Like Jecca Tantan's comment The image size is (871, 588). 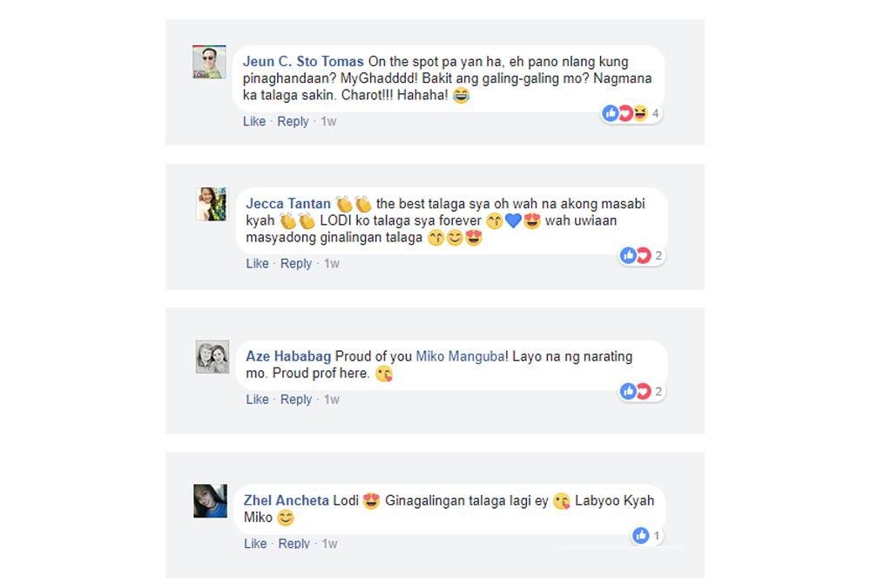pyautogui.click(x=257, y=263)
